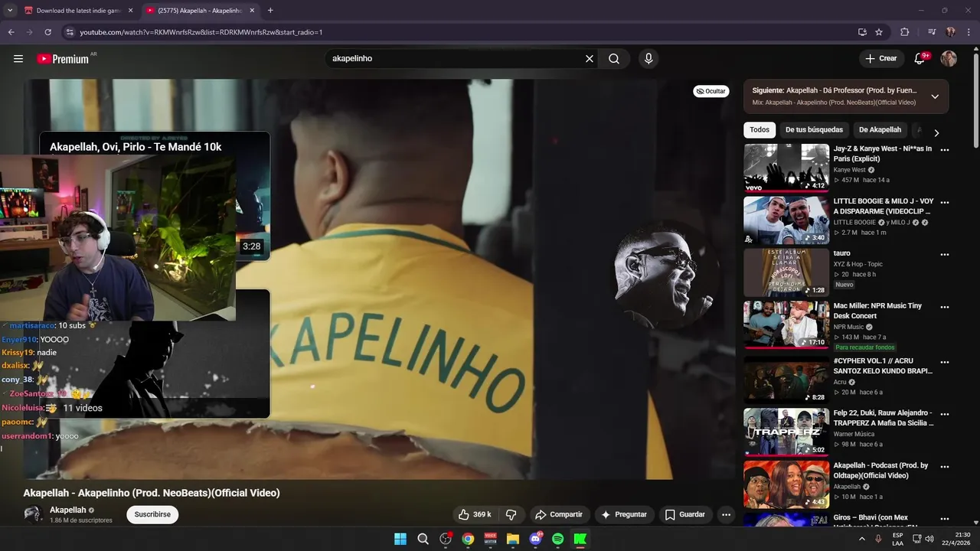Dislike the Akapelinho video
980x551 pixels.
(511, 514)
